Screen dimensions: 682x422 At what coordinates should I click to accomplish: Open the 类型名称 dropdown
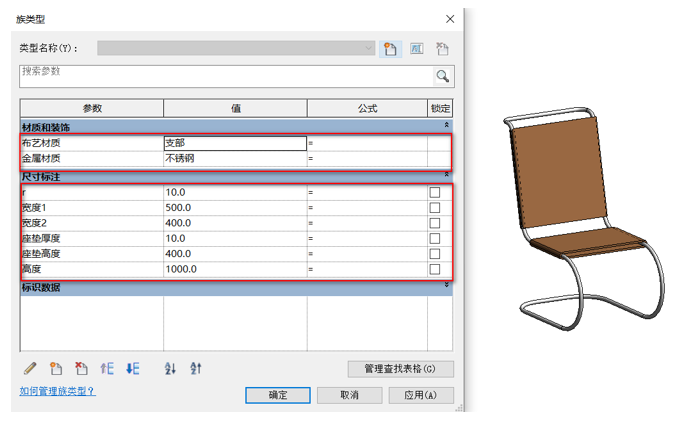click(x=236, y=48)
